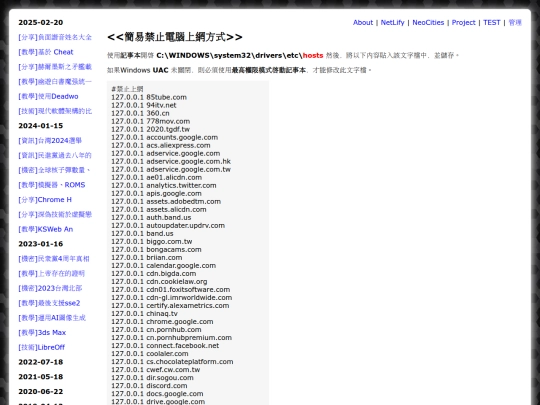The height and width of the screenshot is (405, 540).
Task: Open the [機密] 民眾黨4周年真相 article
Action: coord(54,259)
